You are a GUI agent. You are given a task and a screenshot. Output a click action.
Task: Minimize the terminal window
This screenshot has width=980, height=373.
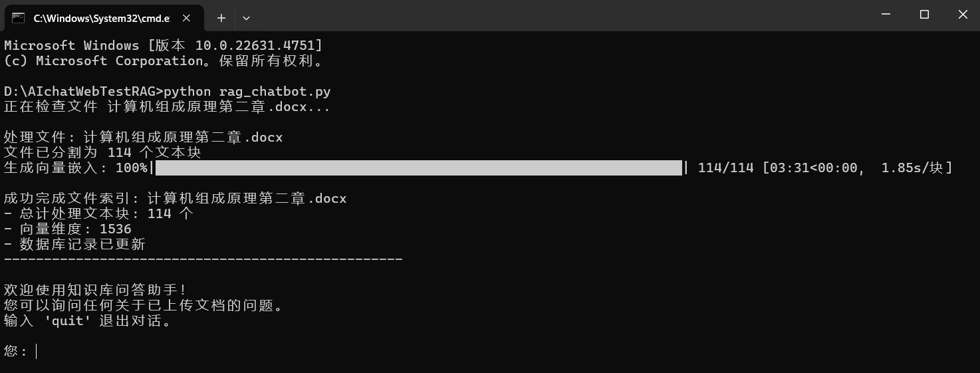click(886, 15)
